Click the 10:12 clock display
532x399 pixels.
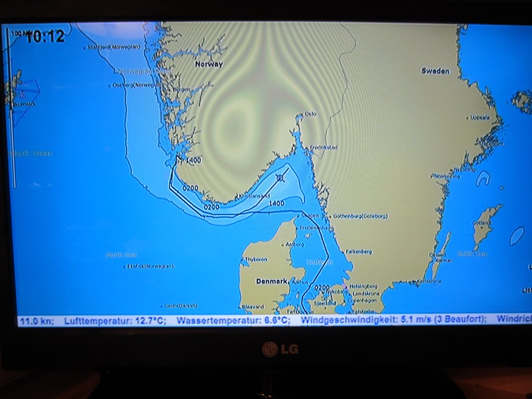pos(45,37)
